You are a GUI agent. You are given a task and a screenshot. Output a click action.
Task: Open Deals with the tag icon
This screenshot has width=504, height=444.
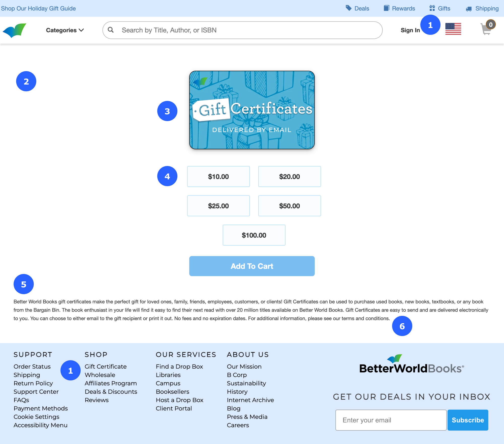point(357,8)
